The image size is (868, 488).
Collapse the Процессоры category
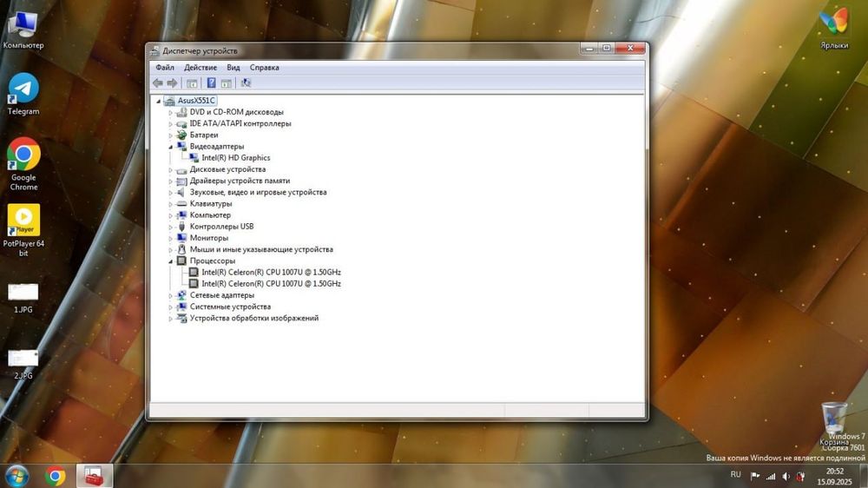click(x=170, y=261)
